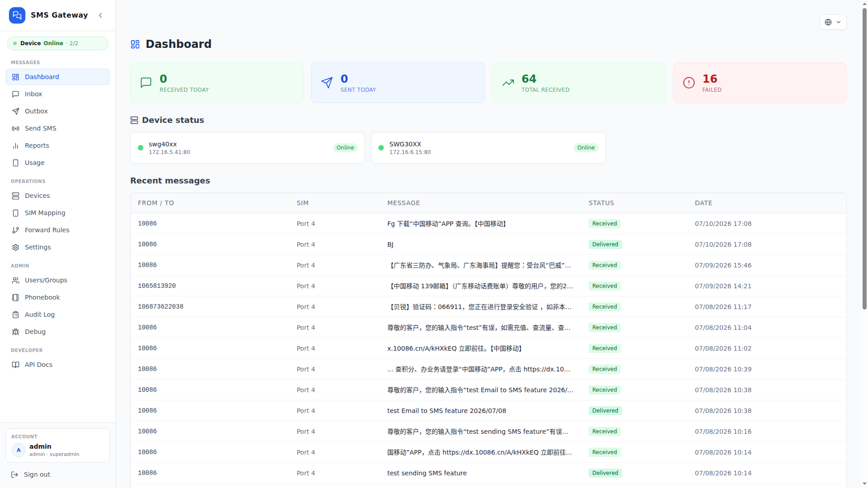
Task: Click the FROM / TO column header
Action: pos(156,203)
